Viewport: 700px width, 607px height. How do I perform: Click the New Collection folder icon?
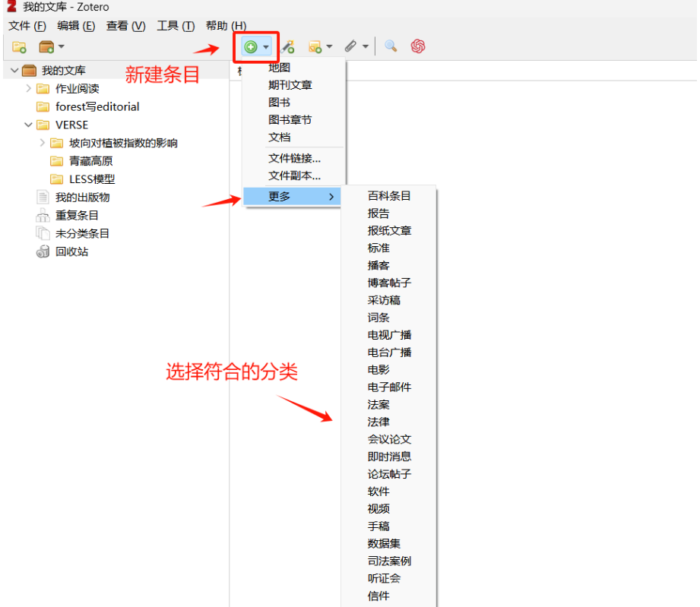tap(19, 47)
